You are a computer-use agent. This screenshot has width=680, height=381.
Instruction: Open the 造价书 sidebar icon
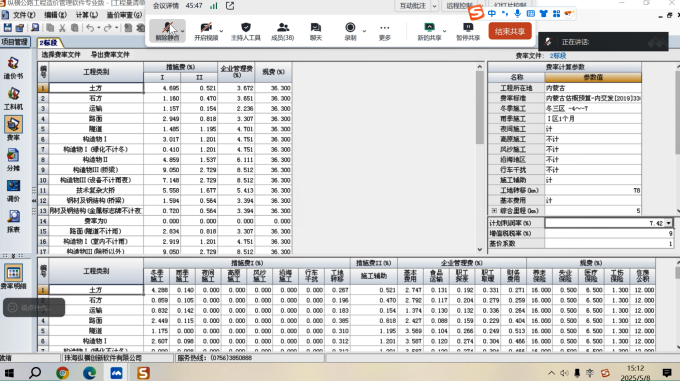point(13,68)
